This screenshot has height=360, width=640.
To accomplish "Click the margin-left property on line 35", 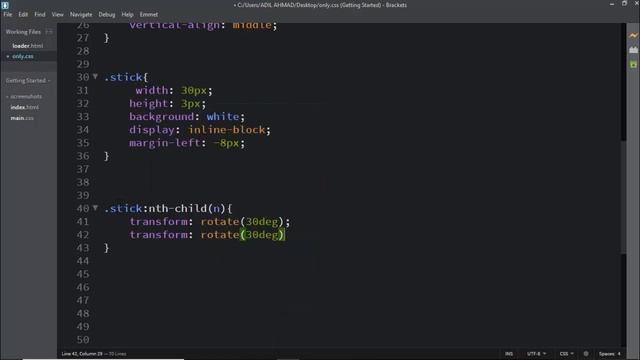I will click(x=165, y=143).
